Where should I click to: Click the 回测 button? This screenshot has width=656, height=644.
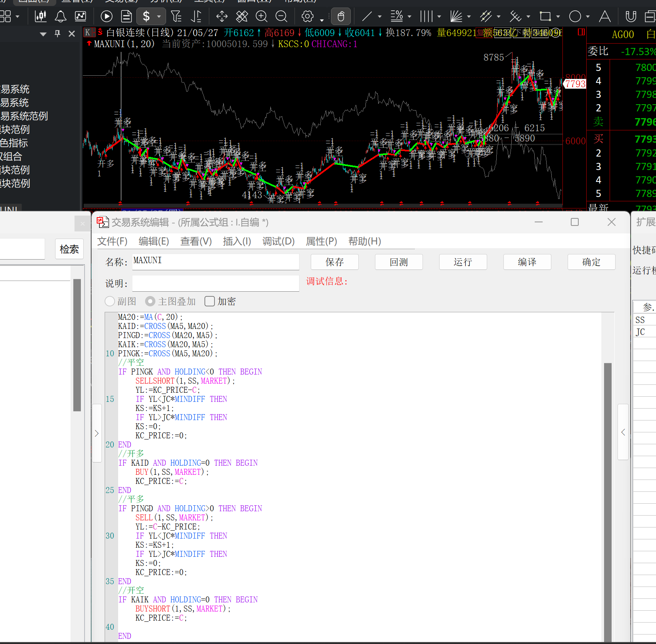pos(399,262)
